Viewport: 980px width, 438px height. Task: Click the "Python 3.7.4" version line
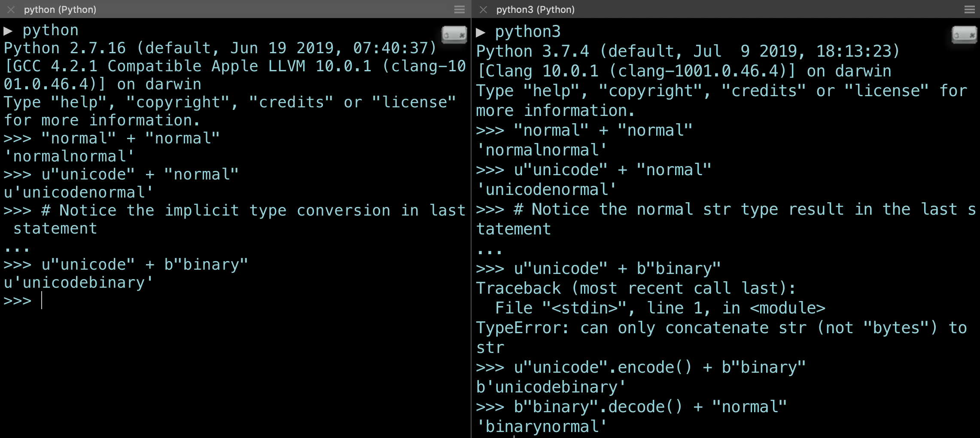pyautogui.click(x=687, y=52)
